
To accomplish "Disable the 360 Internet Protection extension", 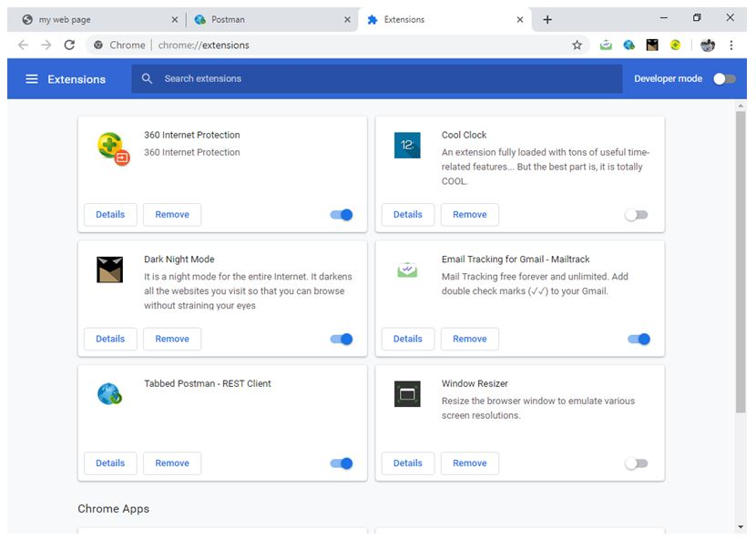I will pos(342,215).
